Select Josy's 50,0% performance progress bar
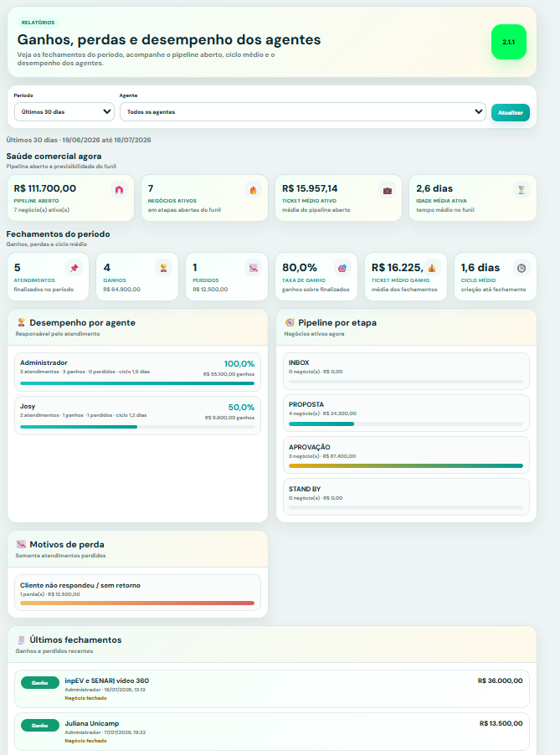Image resolution: width=560 pixels, height=755 pixels. [x=137, y=427]
